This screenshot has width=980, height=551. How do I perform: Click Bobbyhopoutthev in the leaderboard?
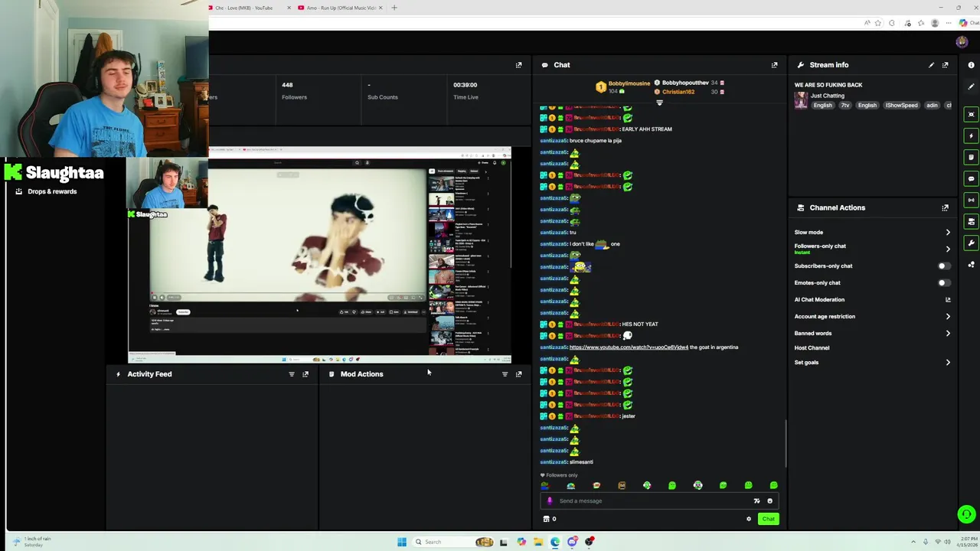click(x=685, y=83)
